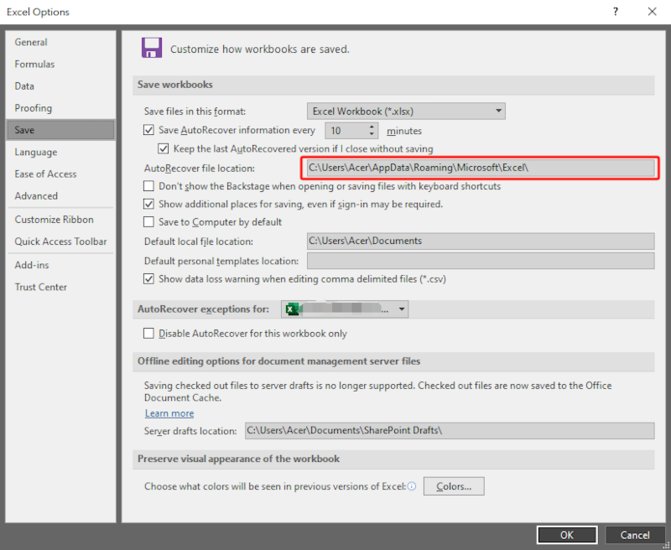Click the Excel workbook icon in AutoRecover exceptions
671x550 pixels.
coord(293,309)
